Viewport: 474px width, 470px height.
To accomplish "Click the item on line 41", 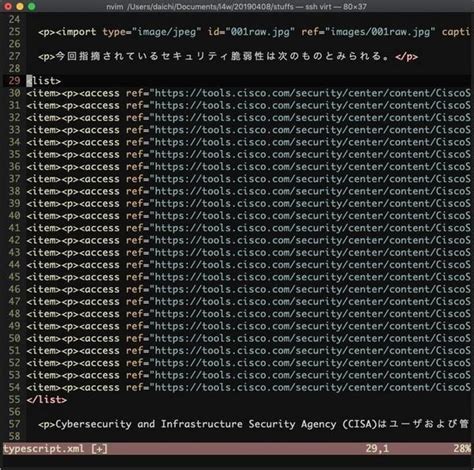I will (x=248, y=228).
